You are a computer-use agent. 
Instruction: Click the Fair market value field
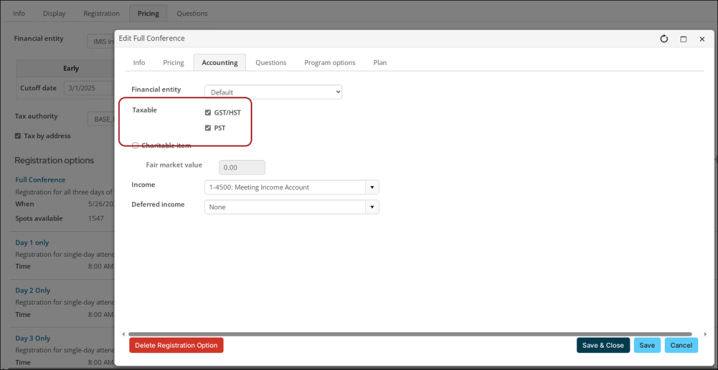(x=242, y=168)
